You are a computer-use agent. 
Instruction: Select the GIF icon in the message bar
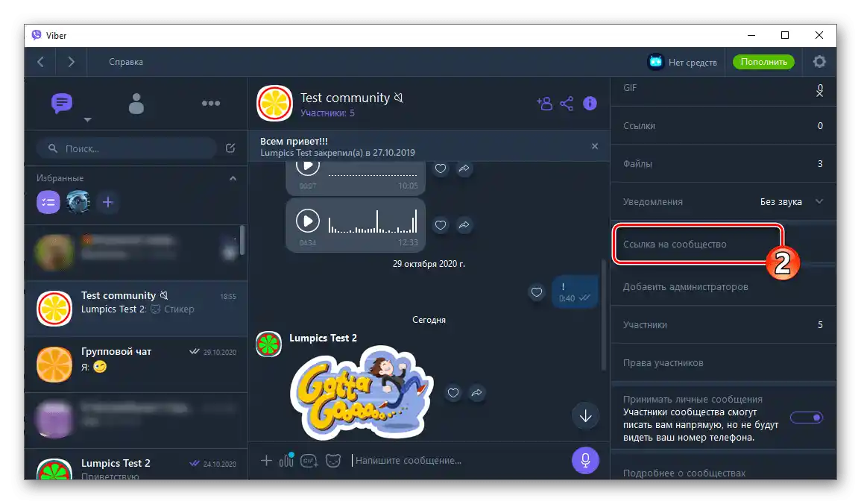click(x=309, y=460)
